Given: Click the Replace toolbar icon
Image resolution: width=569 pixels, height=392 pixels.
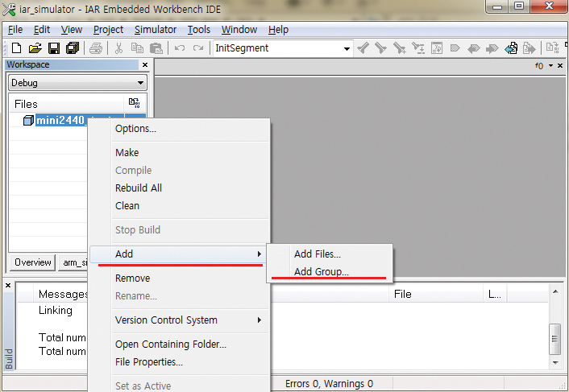Looking at the screenshot, I should (418, 48).
